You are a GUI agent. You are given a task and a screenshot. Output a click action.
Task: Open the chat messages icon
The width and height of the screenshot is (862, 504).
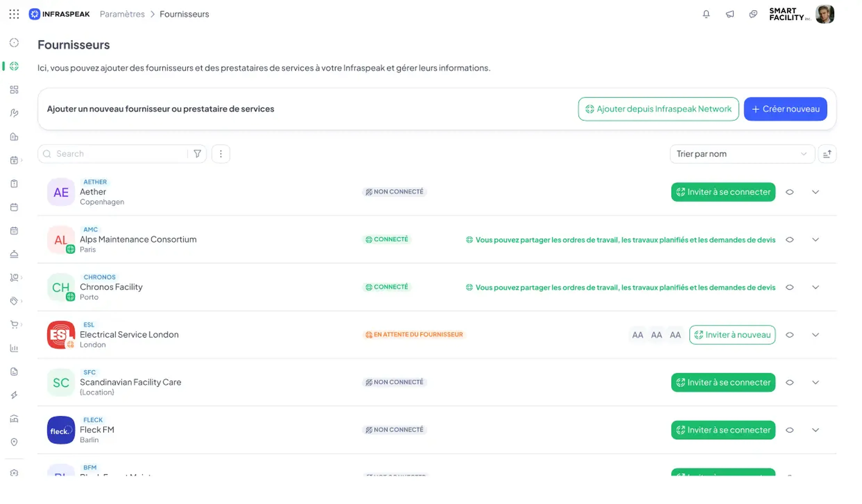click(753, 14)
